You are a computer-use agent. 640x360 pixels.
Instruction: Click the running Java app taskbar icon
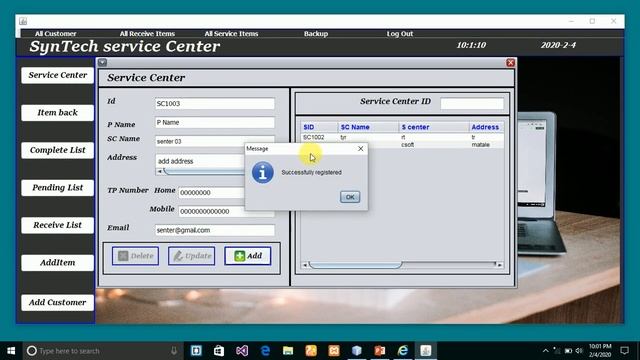point(426,351)
